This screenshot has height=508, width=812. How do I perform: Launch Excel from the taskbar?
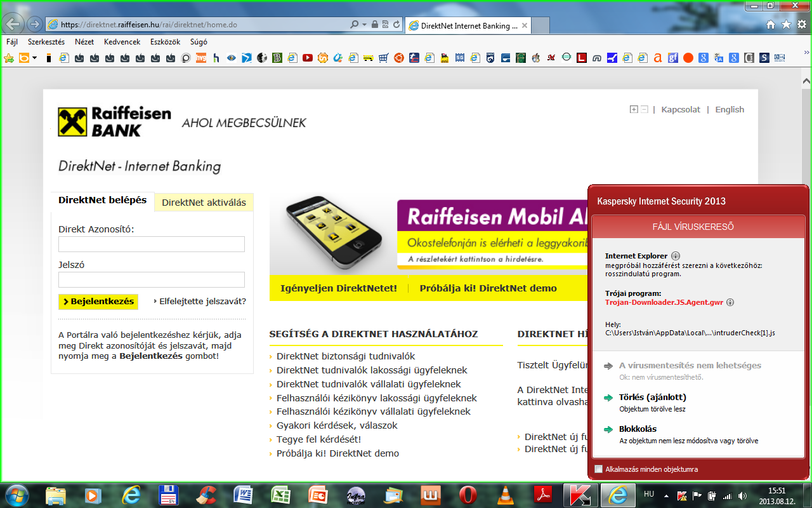pyautogui.click(x=281, y=495)
